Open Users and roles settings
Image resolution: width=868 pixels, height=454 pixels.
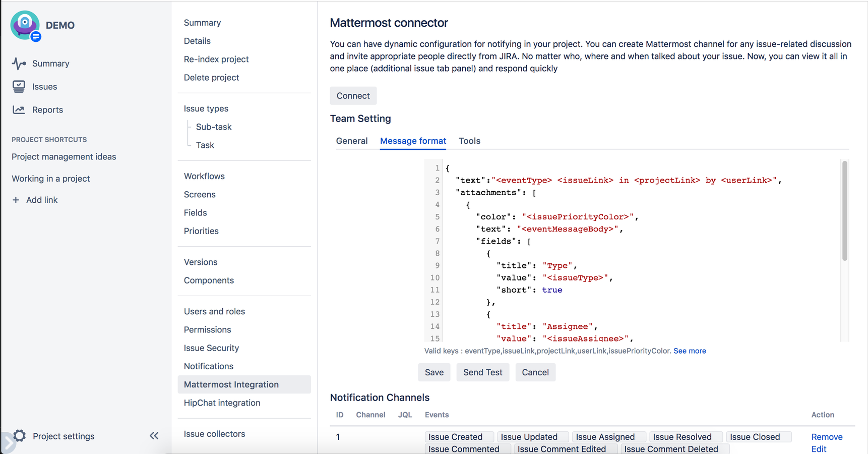[214, 311]
